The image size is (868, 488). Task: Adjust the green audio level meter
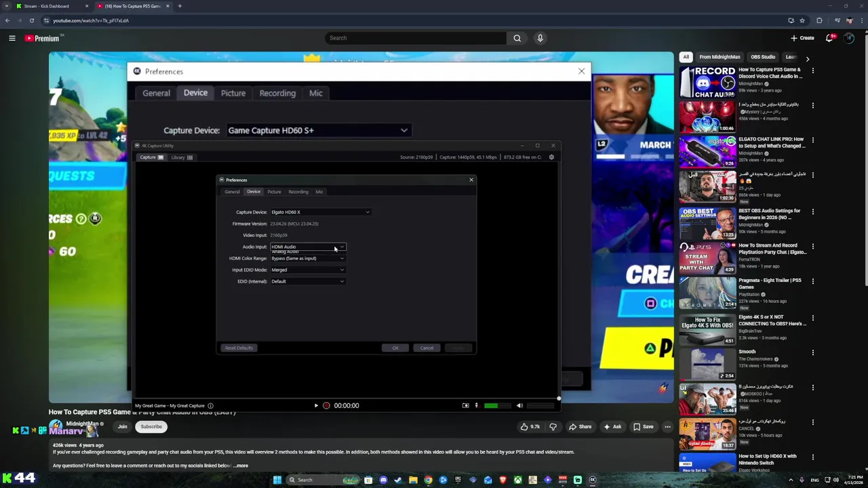497,405
